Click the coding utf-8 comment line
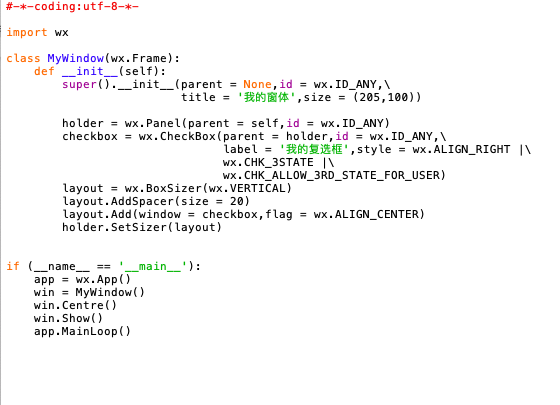 click(x=72, y=6)
